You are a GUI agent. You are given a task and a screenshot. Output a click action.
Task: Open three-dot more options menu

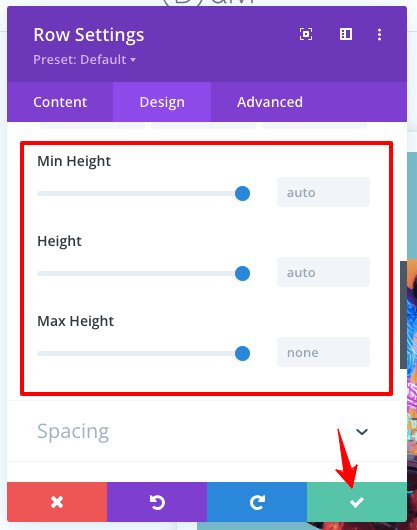pos(379,34)
